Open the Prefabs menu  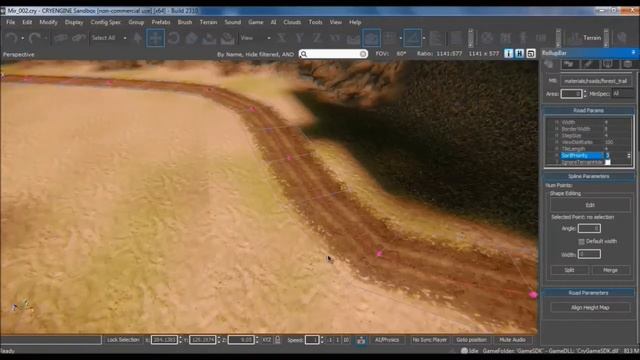click(x=161, y=22)
